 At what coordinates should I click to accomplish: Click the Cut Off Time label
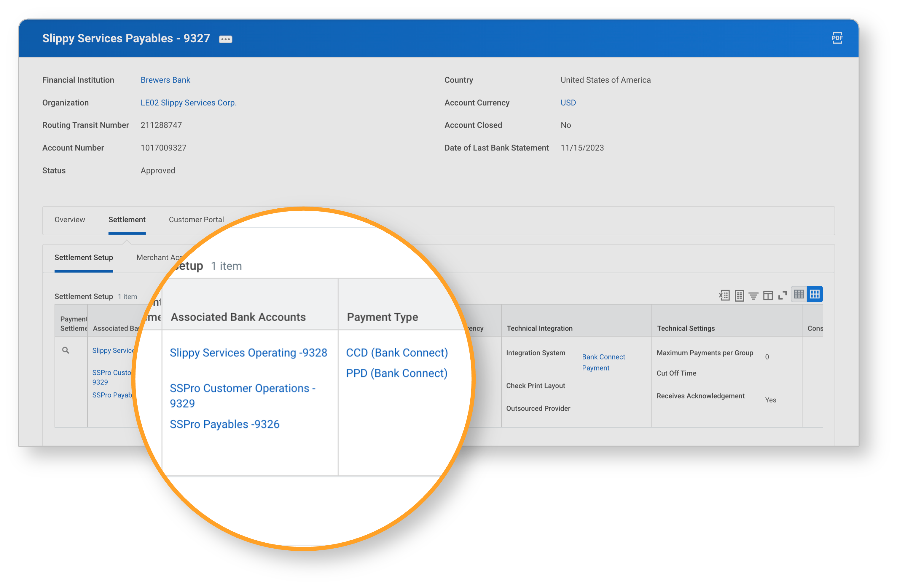(676, 373)
